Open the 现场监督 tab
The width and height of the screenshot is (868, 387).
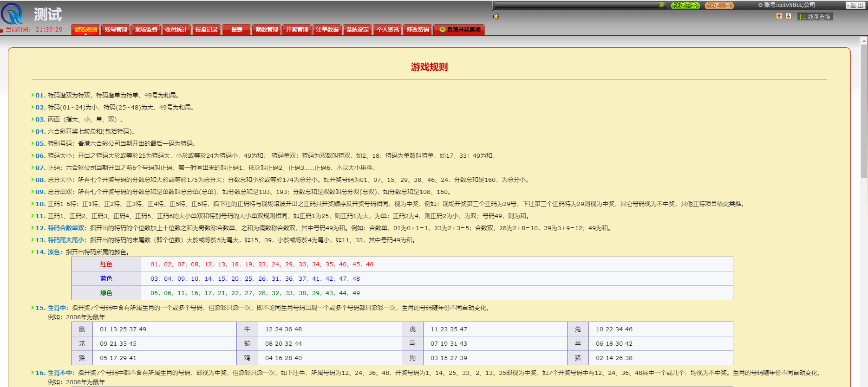pyautogui.click(x=146, y=30)
